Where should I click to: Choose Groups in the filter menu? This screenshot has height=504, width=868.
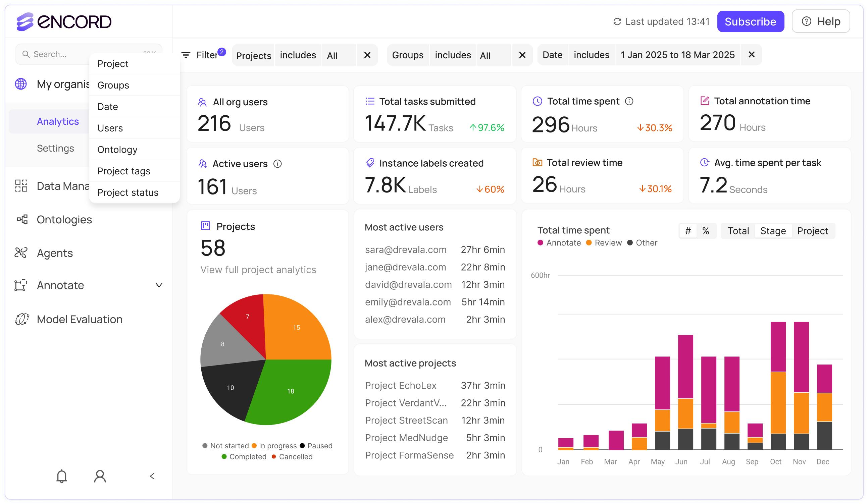click(x=134, y=85)
